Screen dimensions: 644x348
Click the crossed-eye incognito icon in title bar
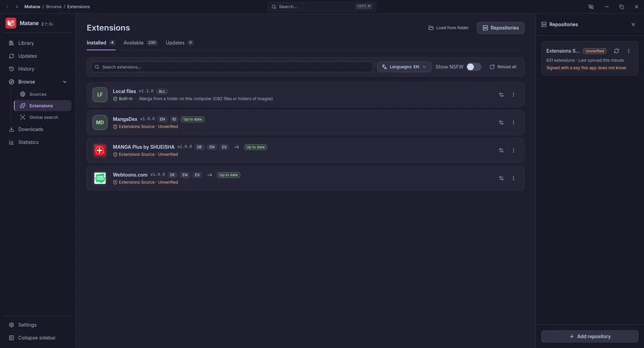click(x=591, y=7)
